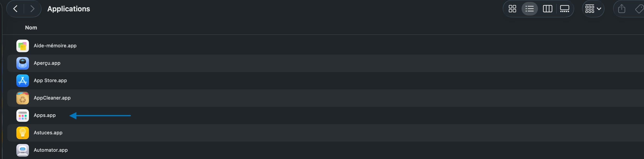Select the Aperçu.app file name

[47, 63]
